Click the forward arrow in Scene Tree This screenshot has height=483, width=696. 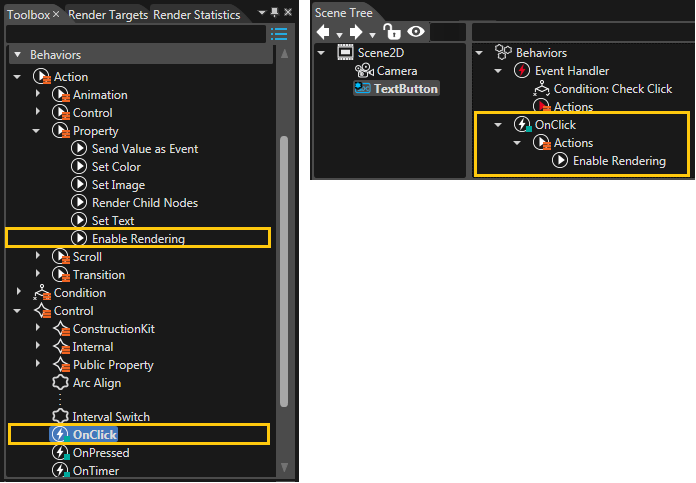[356, 32]
